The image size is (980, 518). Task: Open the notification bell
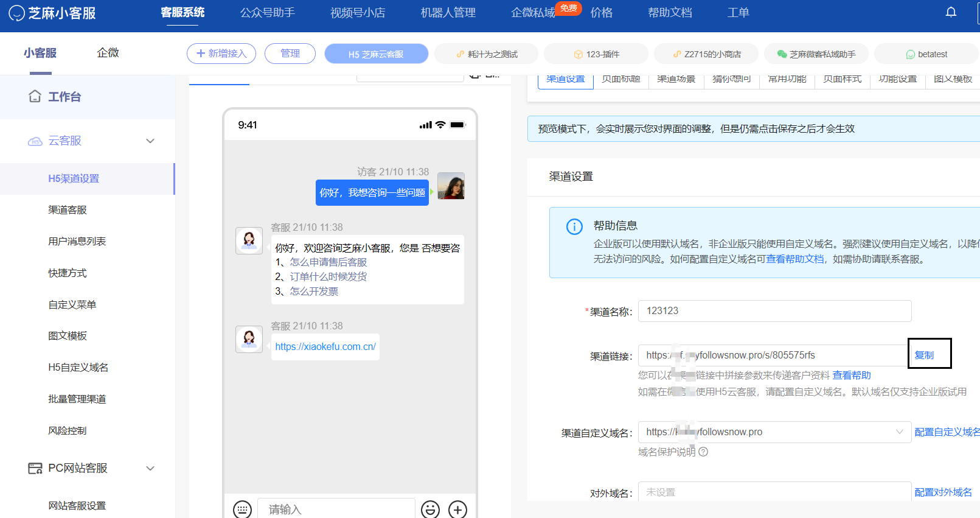(951, 12)
